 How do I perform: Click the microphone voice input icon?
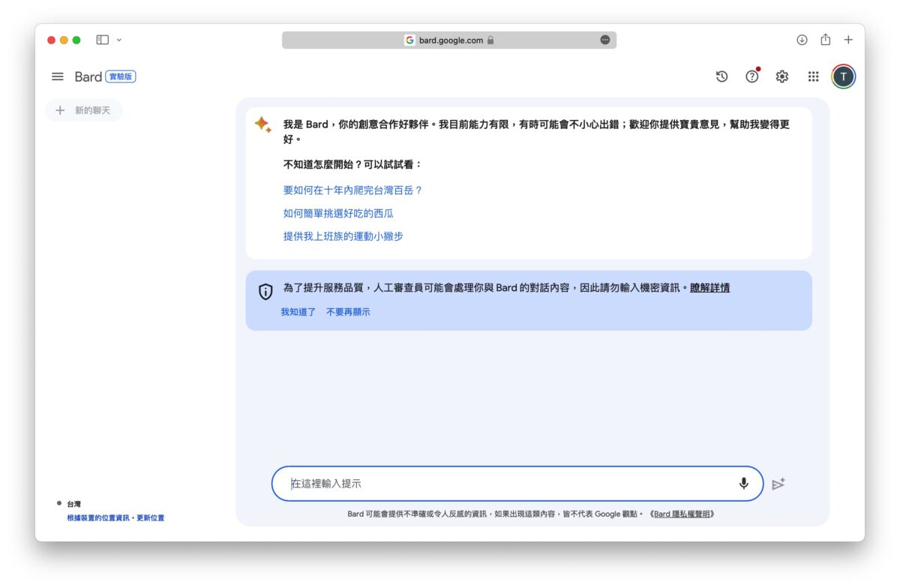(743, 484)
